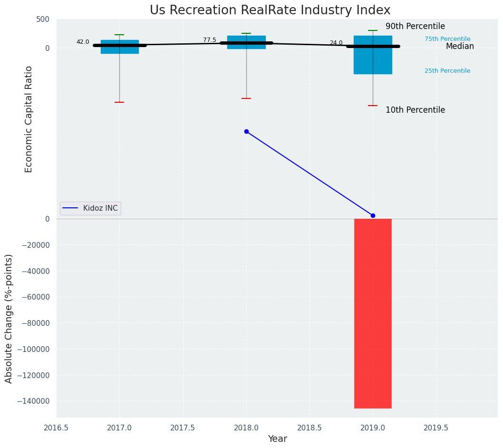Click the blue 2018 Kidoz data point
503x448 pixels.
(x=246, y=131)
